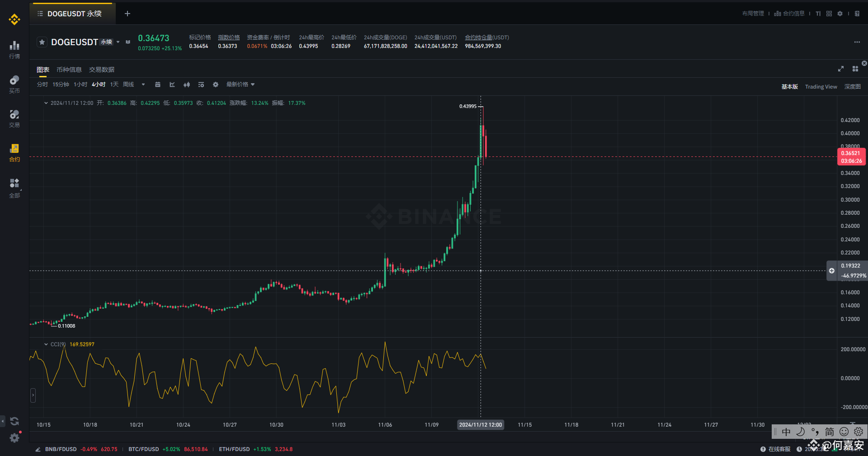Open 合约信息 (Contract Info) link

click(x=794, y=14)
